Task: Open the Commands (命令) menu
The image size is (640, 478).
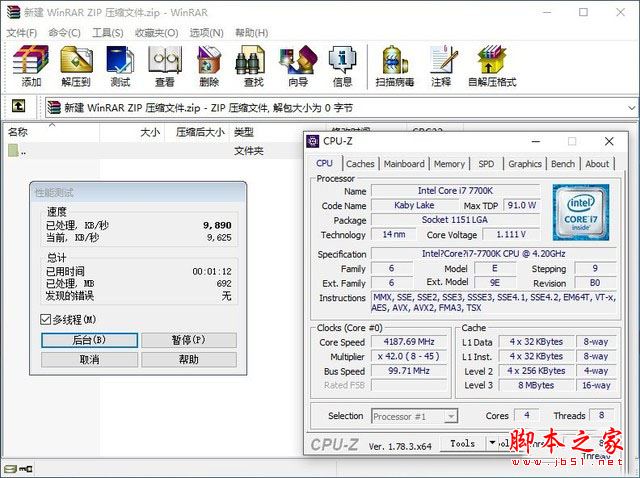Action: click(64, 33)
